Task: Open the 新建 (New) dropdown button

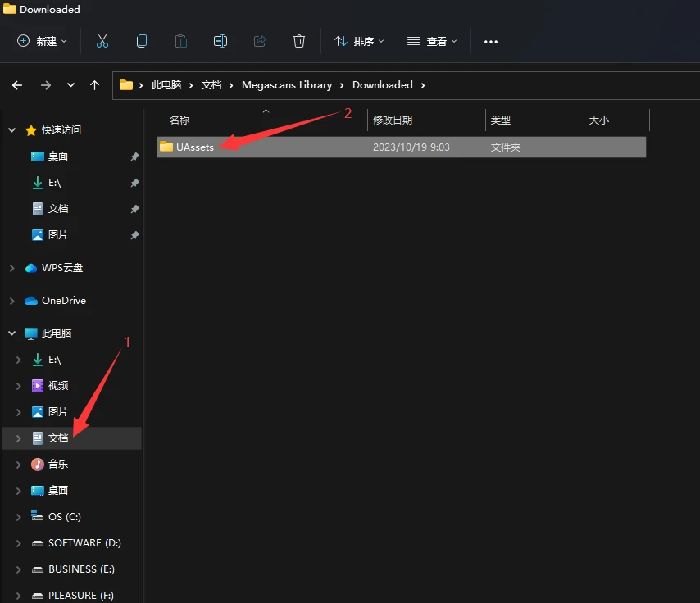Action: (42, 41)
